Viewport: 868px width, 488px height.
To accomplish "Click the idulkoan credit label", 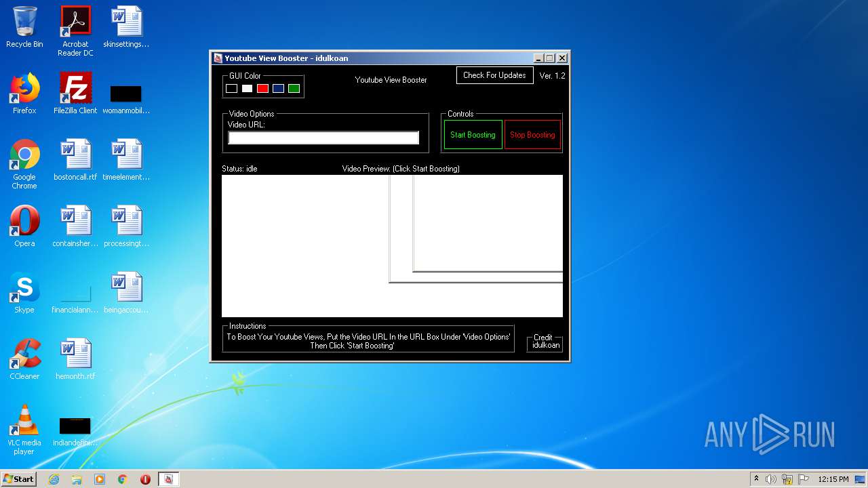I will pos(546,345).
